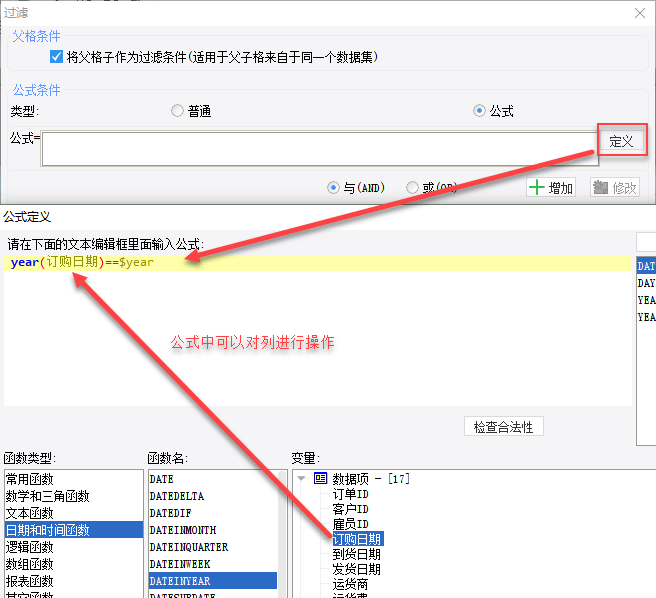Select the 发货日期 variable
The image size is (656, 598).
(x=357, y=569)
